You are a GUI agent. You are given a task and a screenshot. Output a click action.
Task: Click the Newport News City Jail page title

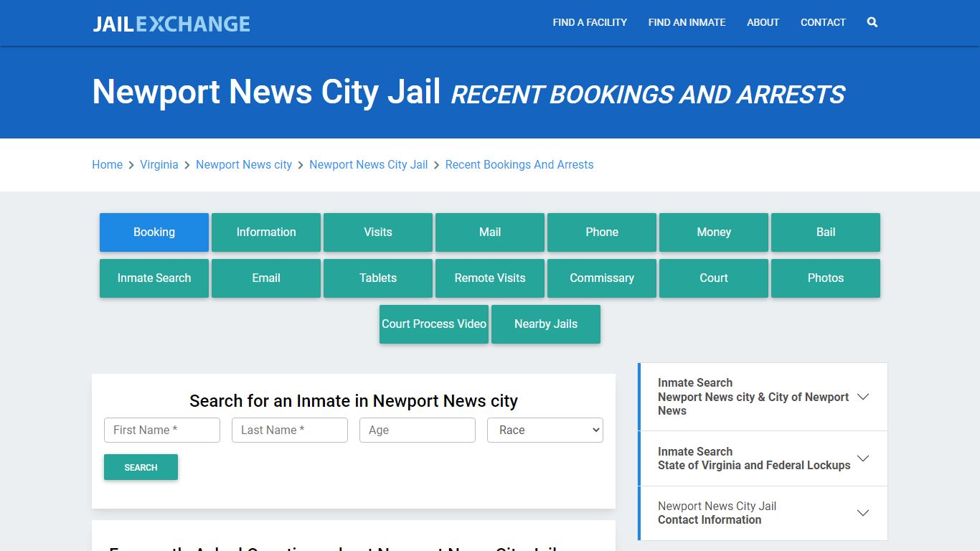point(266,92)
